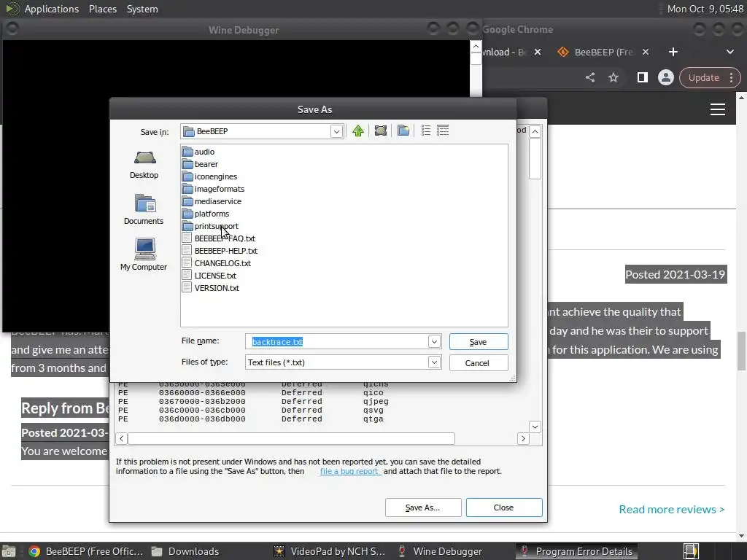Select the imageformats folder

click(x=214, y=189)
